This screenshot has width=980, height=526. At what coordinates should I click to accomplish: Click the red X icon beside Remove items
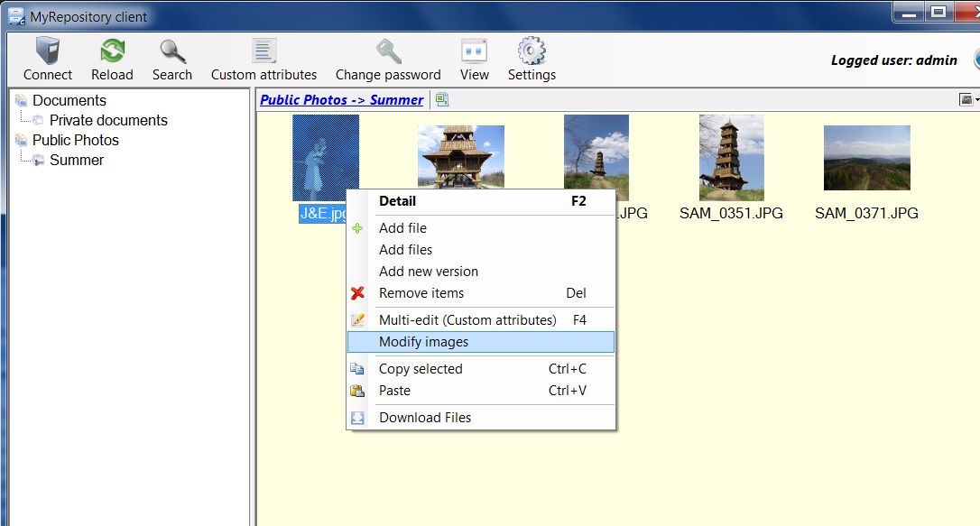coord(357,293)
